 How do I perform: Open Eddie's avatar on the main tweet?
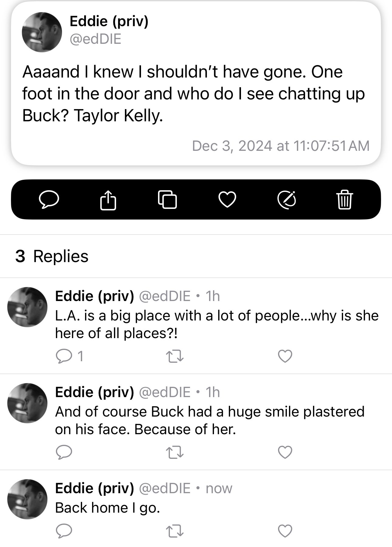42,32
